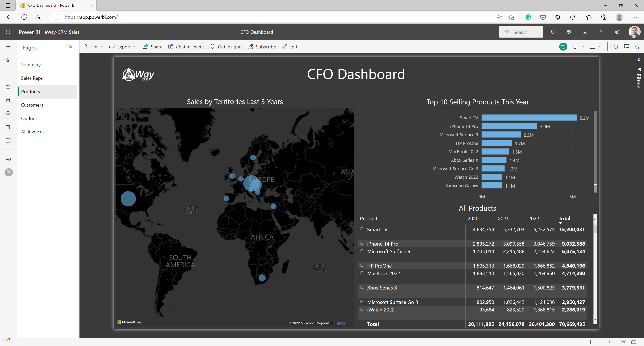Favorite the report with star icon
The image size is (644, 346).
[637, 47]
